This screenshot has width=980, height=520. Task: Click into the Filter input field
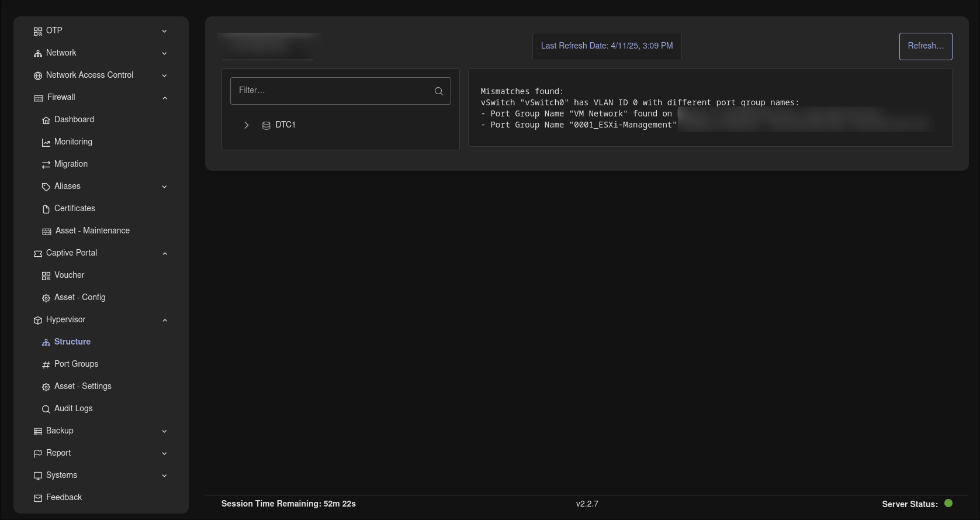[333, 91]
